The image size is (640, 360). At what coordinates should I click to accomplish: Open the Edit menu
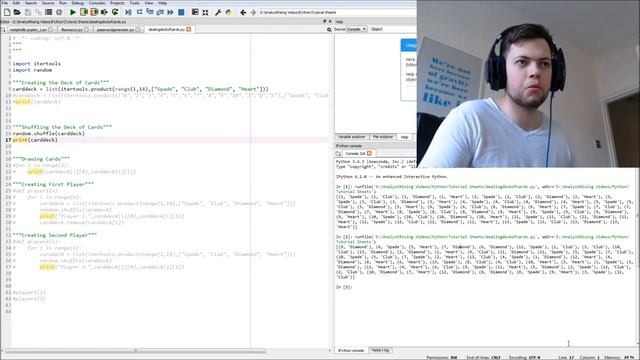(16, 3)
